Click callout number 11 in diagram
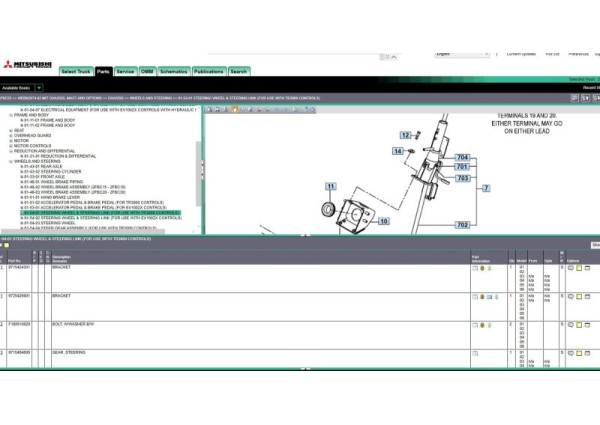 click(330, 187)
